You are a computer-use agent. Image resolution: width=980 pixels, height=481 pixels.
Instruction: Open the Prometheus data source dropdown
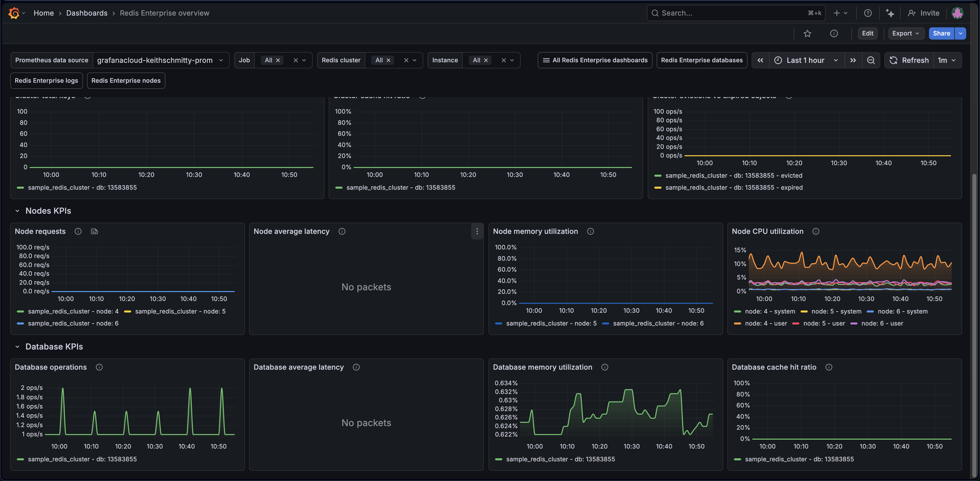point(161,60)
